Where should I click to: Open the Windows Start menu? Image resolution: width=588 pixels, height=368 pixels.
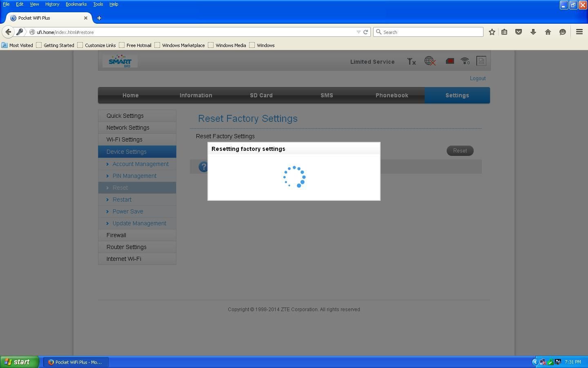pos(19,362)
